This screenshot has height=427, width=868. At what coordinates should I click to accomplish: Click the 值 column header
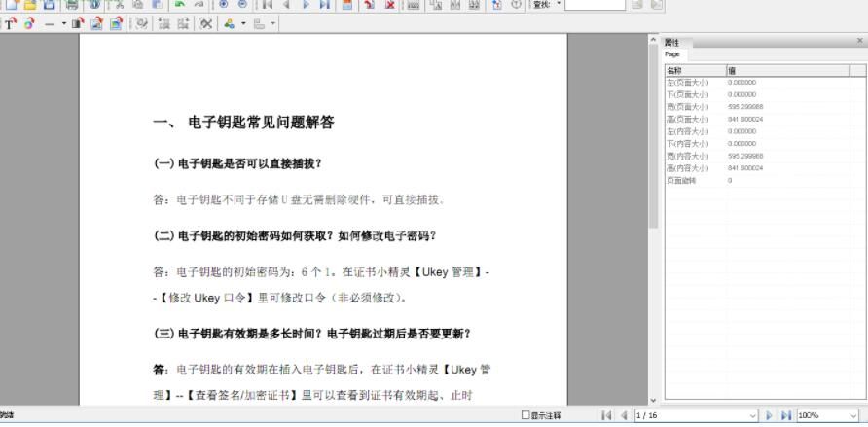[788, 71]
